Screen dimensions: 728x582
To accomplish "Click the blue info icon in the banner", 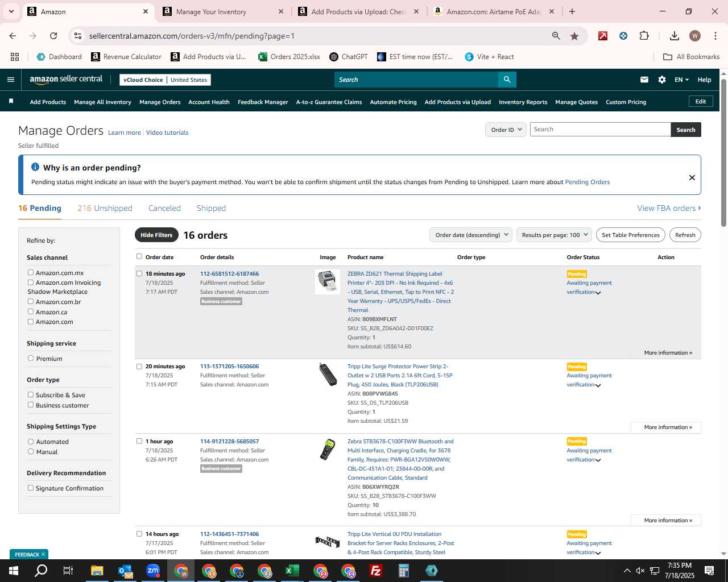I will pyautogui.click(x=35, y=167).
